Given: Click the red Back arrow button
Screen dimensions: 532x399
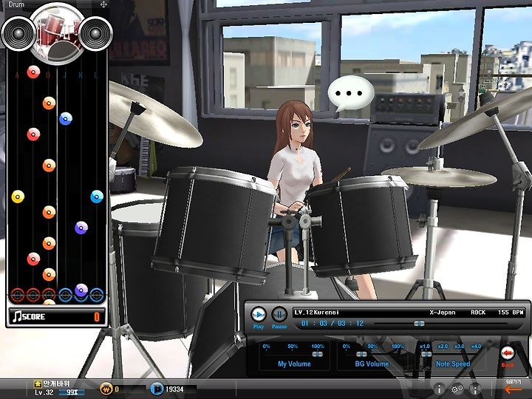Looking at the screenshot, I should [508, 353].
